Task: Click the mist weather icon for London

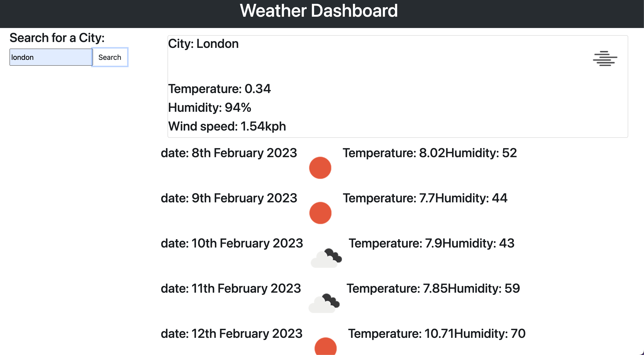Action: (605, 58)
